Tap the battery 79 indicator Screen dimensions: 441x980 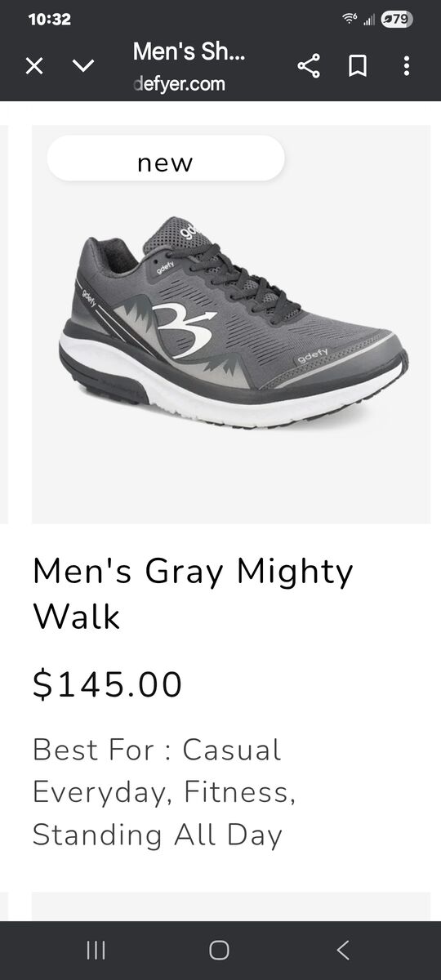coord(397,20)
